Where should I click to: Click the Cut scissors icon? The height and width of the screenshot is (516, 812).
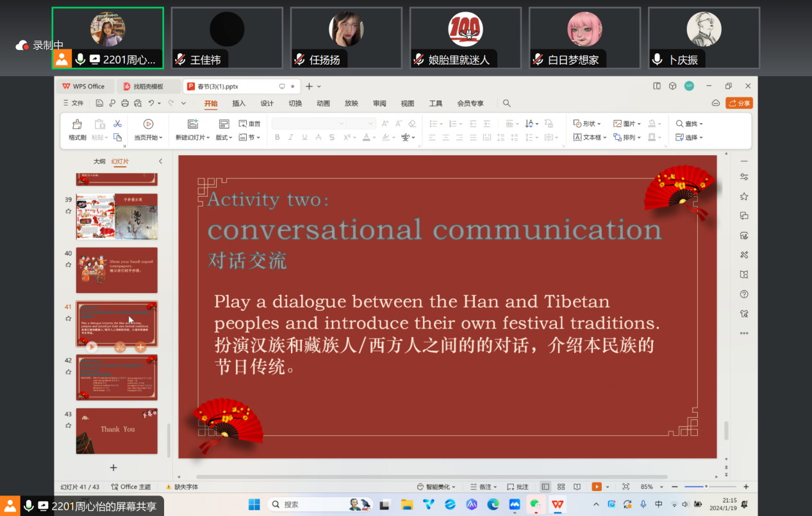[117, 124]
